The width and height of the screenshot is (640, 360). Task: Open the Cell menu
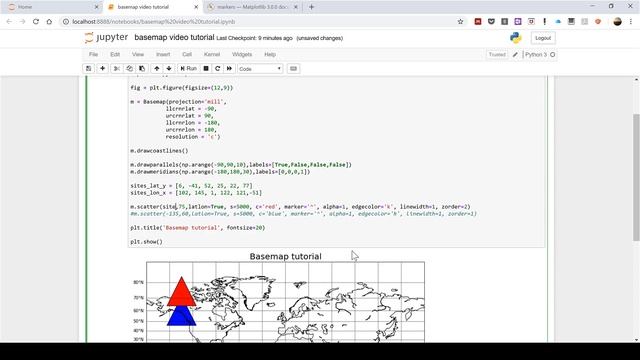coord(187,54)
